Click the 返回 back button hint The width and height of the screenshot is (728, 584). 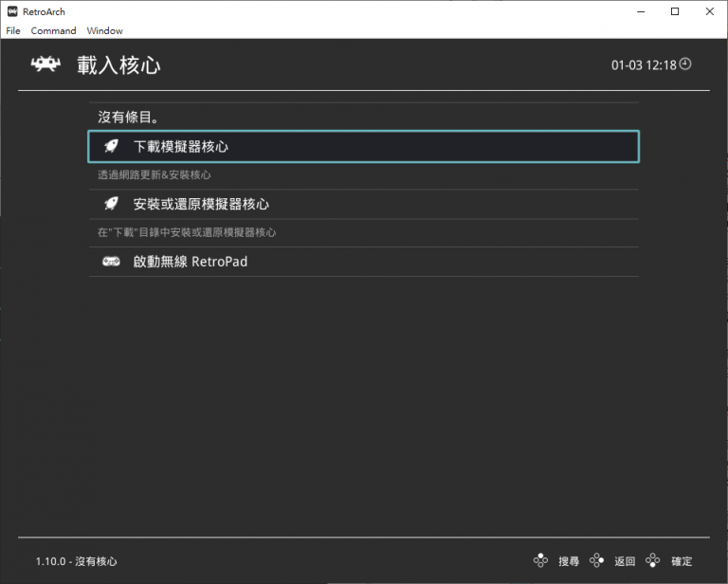pos(625,561)
